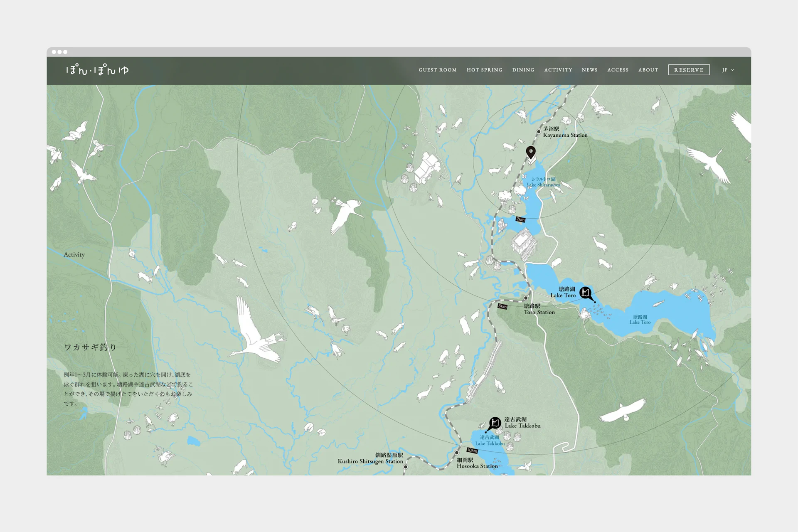Screen dimensions: 798x532
Task: Click the Toro Station label
Action: [539, 309]
